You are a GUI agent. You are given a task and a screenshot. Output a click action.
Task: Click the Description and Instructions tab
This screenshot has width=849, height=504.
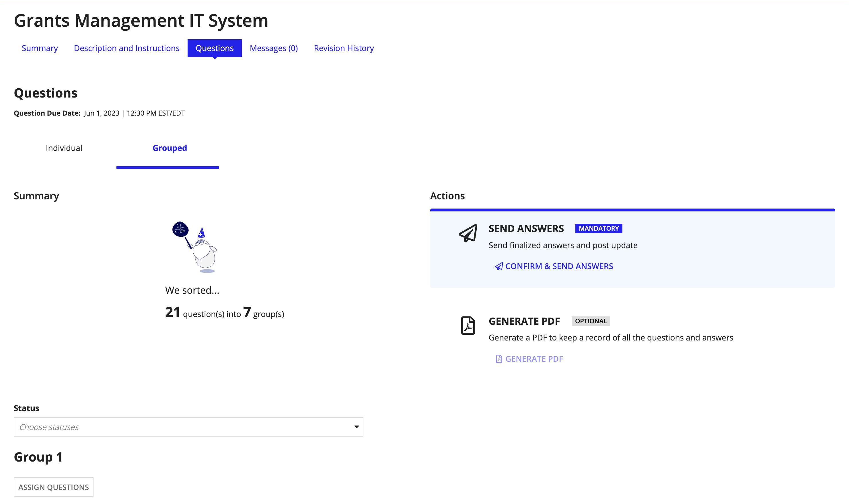[126, 48]
